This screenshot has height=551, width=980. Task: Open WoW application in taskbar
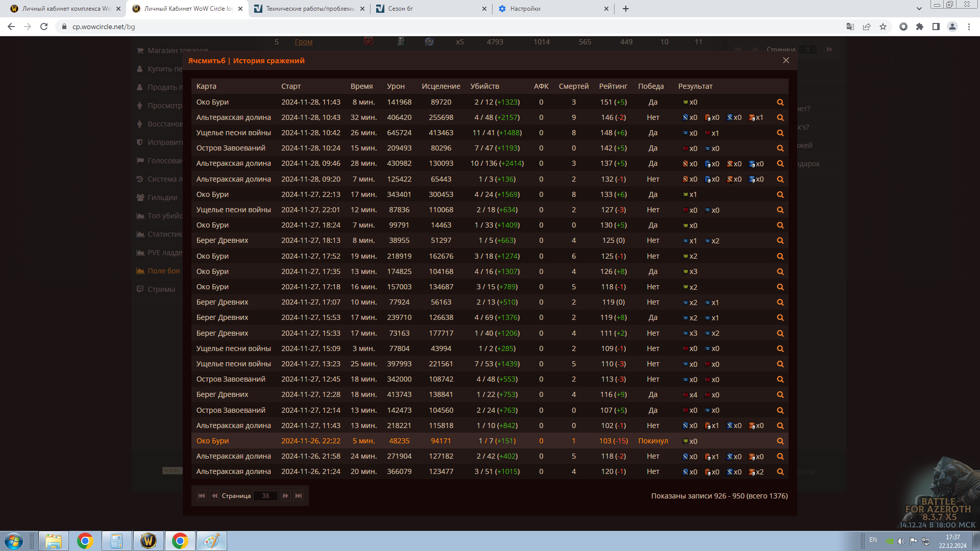149,541
